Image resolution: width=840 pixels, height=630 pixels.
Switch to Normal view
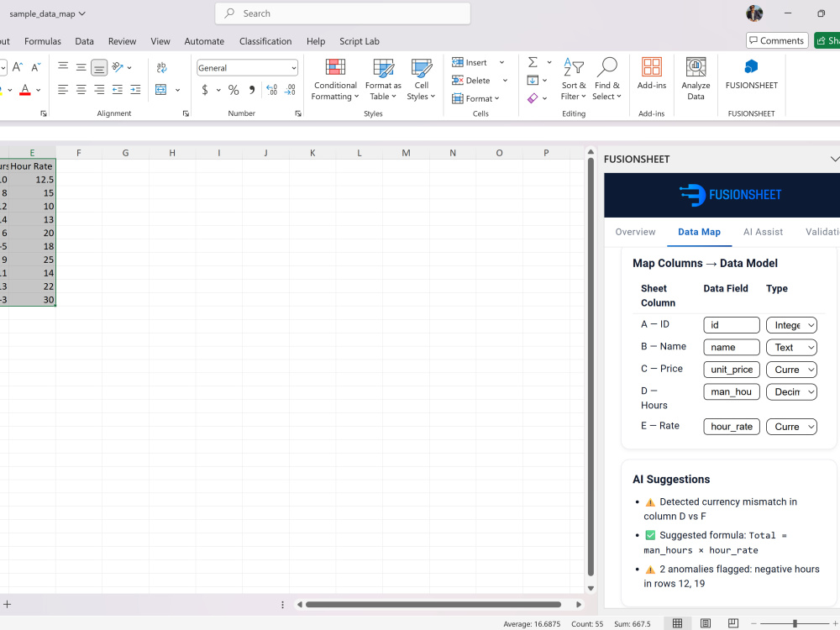[x=677, y=623]
